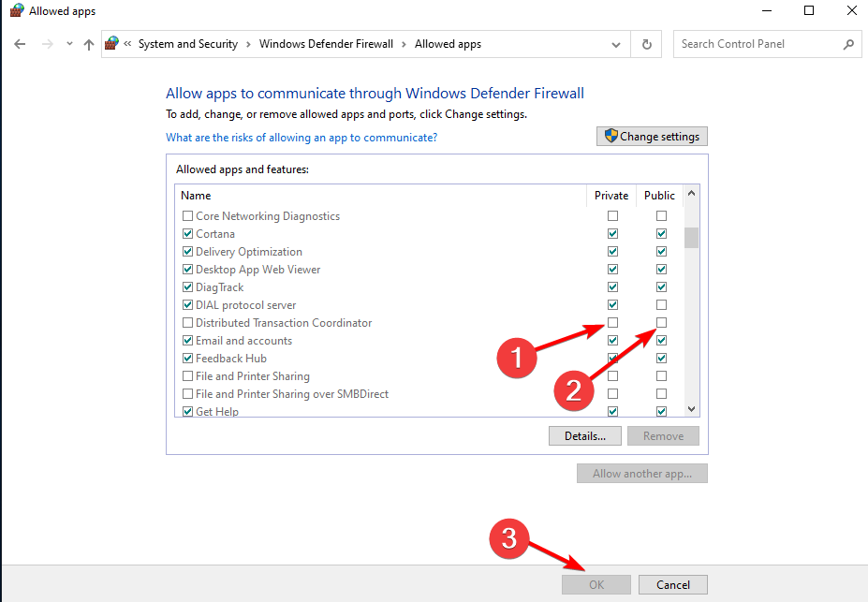Screen dimensions: 868x602
Task: Toggle DIAL protocol server name checkbox
Action: click(x=187, y=305)
